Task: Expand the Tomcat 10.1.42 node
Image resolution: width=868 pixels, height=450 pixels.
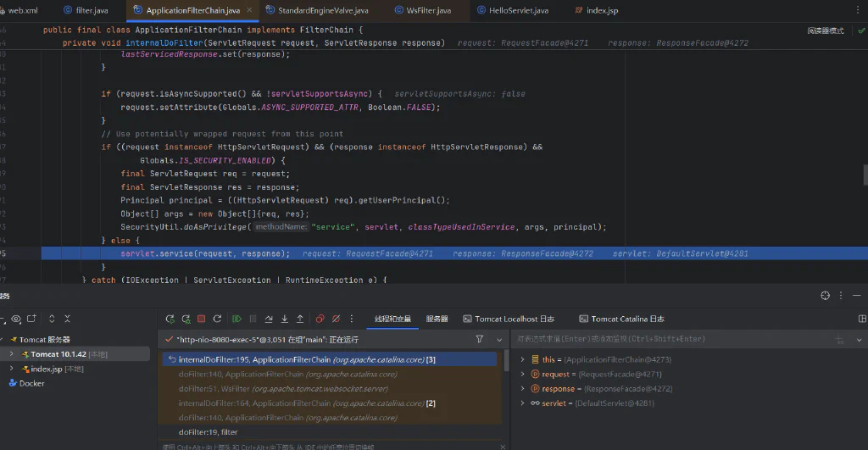Action: tap(12, 354)
